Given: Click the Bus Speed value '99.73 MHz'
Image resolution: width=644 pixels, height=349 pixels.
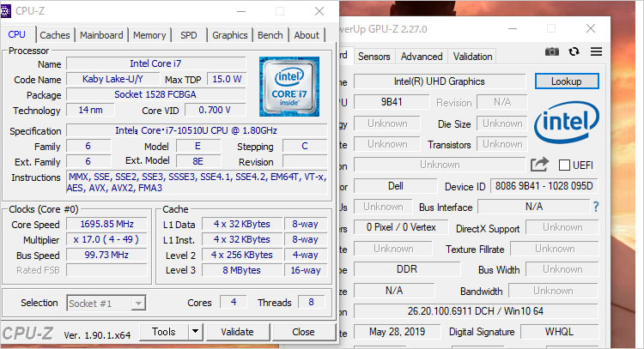Looking at the screenshot, I should [106, 255].
